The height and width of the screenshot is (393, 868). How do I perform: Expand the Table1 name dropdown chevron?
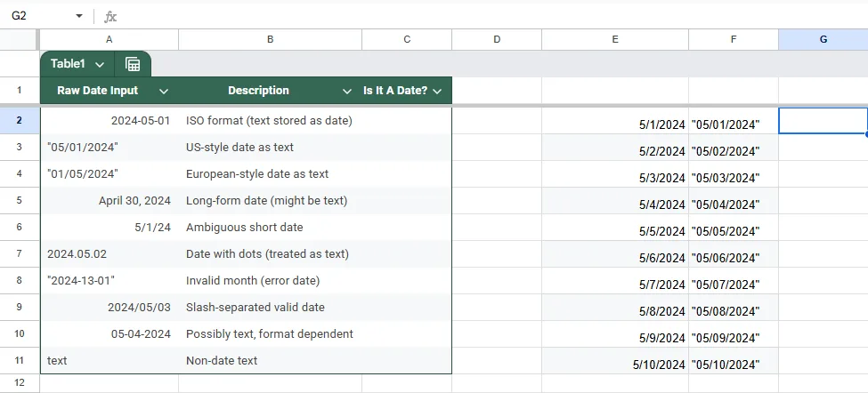[100, 65]
